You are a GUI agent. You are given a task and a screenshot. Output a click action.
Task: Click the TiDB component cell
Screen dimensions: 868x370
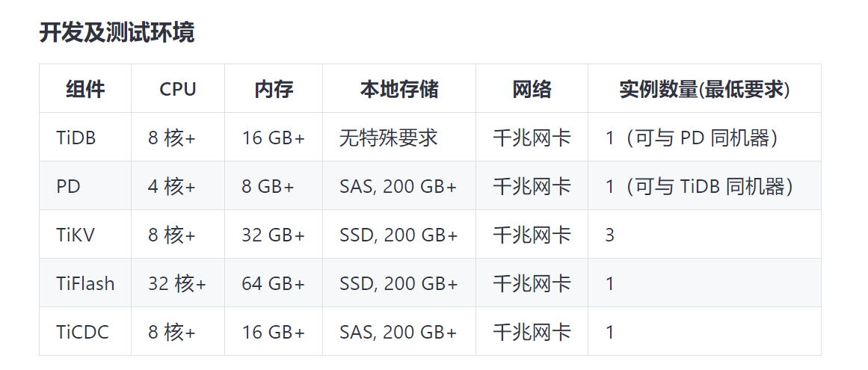[x=76, y=138]
